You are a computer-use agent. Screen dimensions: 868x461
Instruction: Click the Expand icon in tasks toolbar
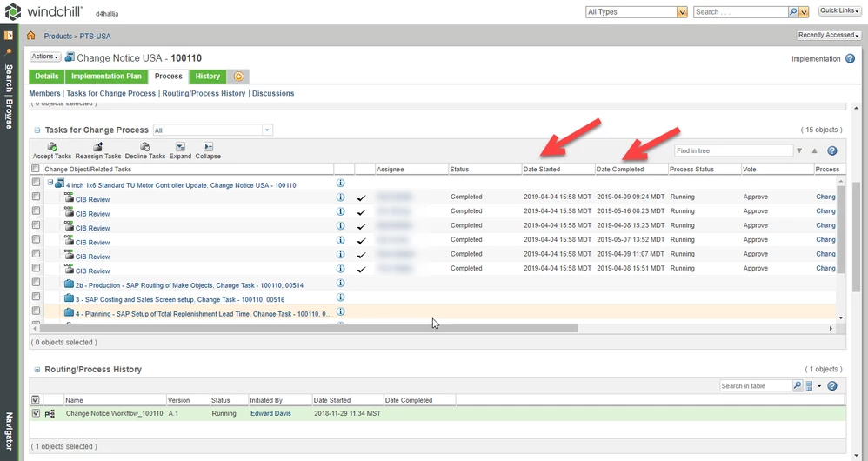coord(180,147)
